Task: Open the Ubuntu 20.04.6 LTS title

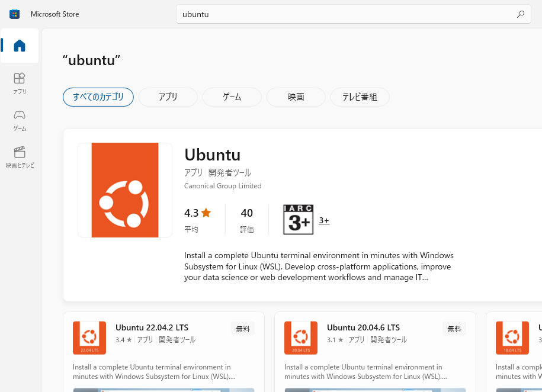Action: (363, 327)
